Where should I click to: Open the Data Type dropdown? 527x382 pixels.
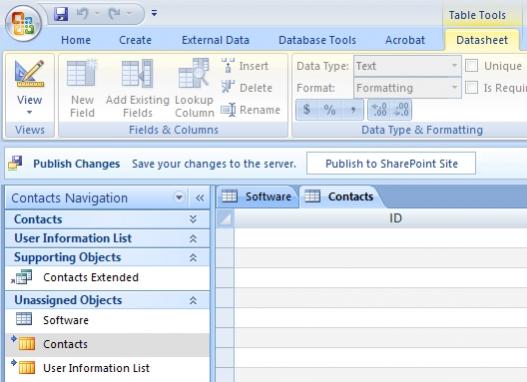[454, 66]
